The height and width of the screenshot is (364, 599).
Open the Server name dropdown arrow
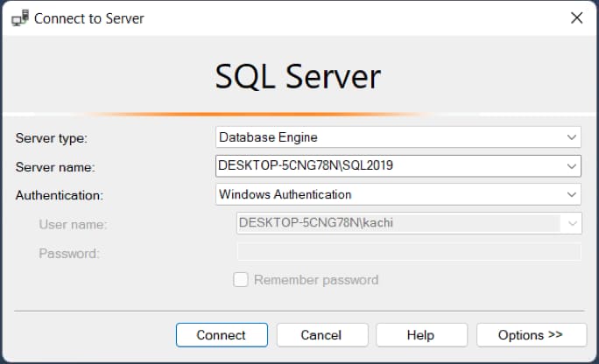coord(572,165)
